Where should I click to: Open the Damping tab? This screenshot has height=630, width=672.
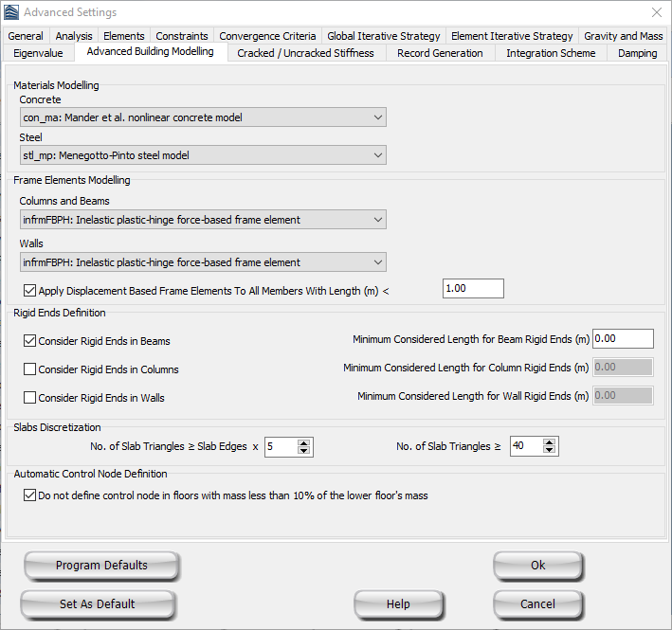point(637,53)
